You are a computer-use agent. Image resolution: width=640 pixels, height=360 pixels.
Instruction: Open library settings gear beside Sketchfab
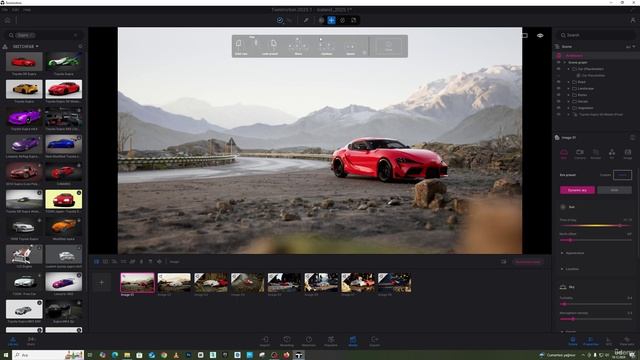[80, 47]
